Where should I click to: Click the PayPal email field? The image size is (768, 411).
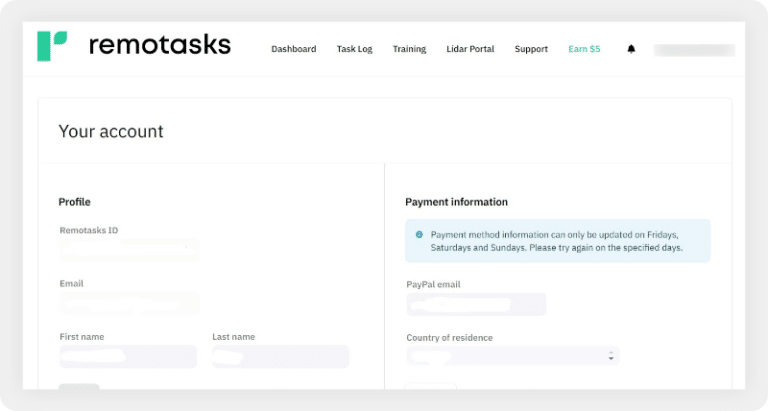coord(476,304)
